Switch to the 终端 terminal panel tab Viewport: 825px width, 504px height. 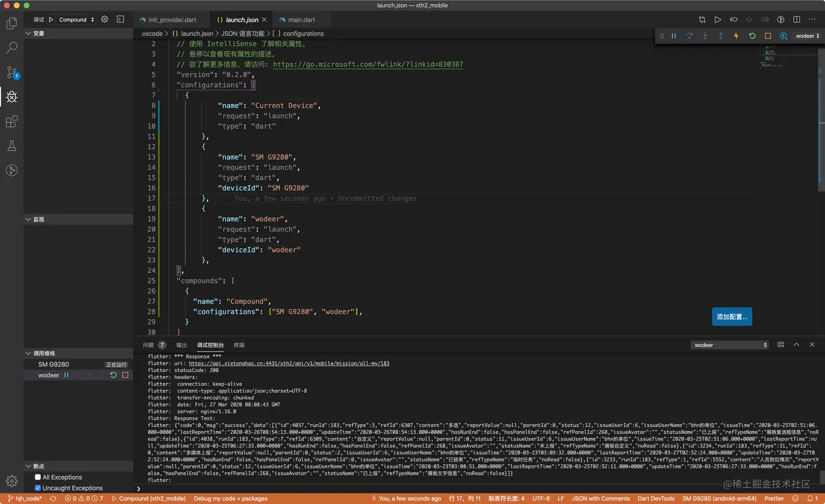pos(239,345)
